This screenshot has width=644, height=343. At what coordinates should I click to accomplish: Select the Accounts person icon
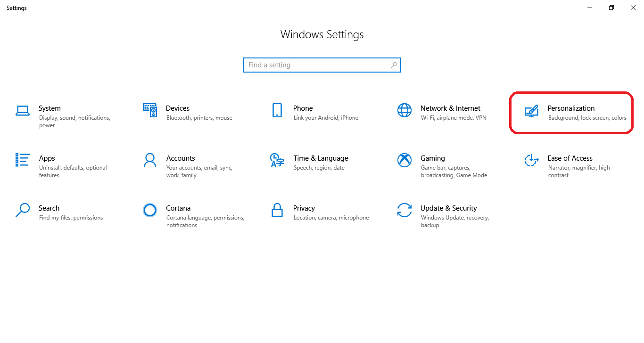(x=150, y=160)
